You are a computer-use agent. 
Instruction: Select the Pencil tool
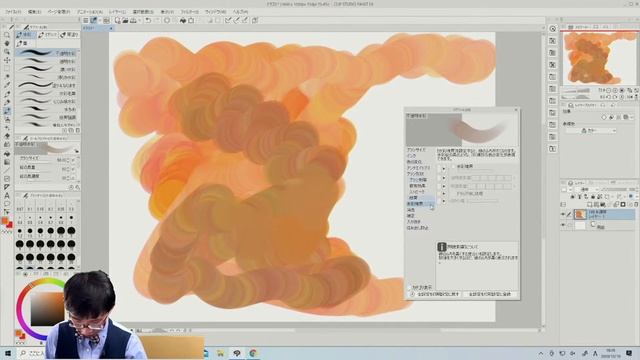7,102
